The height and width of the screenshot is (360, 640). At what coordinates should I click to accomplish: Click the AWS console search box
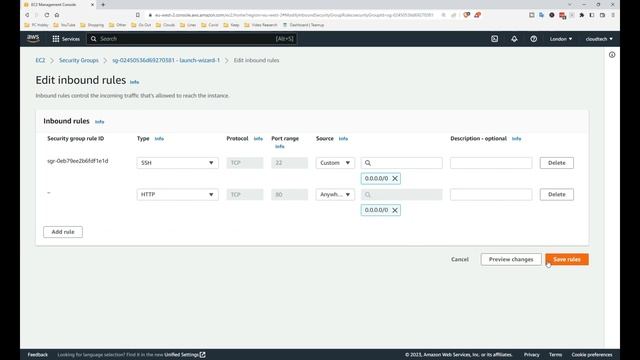tap(192, 39)
